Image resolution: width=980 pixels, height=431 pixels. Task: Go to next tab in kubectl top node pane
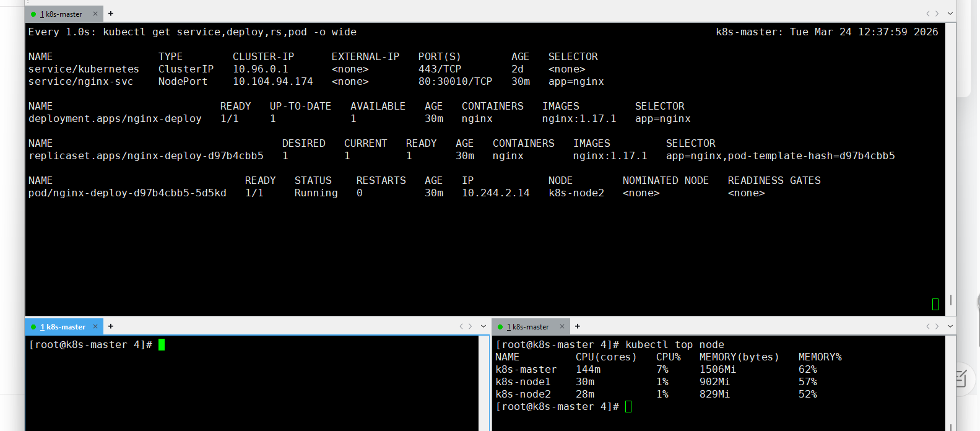point(937,326)
